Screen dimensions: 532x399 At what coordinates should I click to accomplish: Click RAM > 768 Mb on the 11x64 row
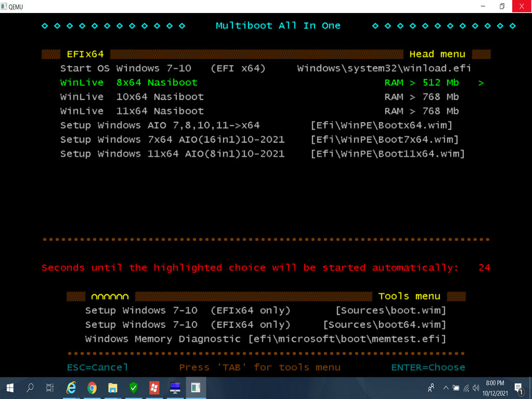pos(422,111)
